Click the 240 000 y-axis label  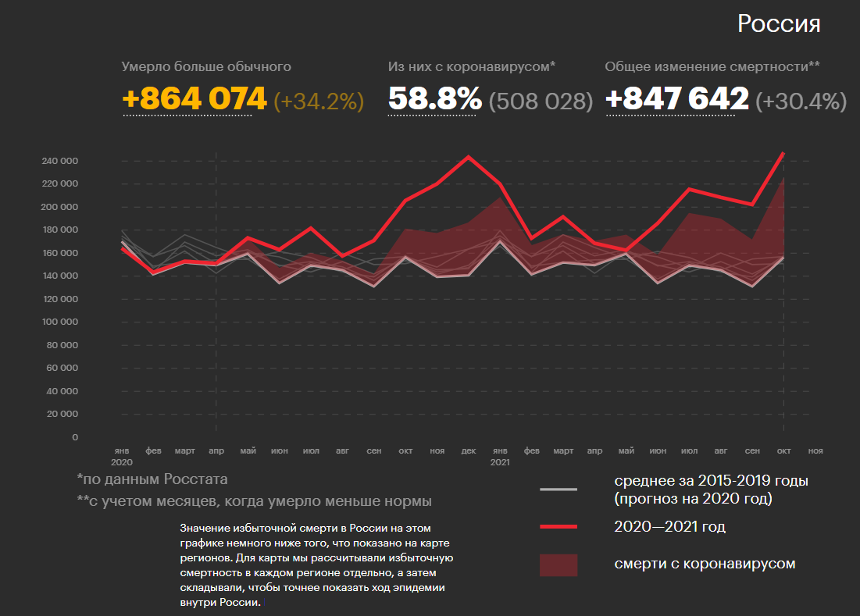pos(60,162)
